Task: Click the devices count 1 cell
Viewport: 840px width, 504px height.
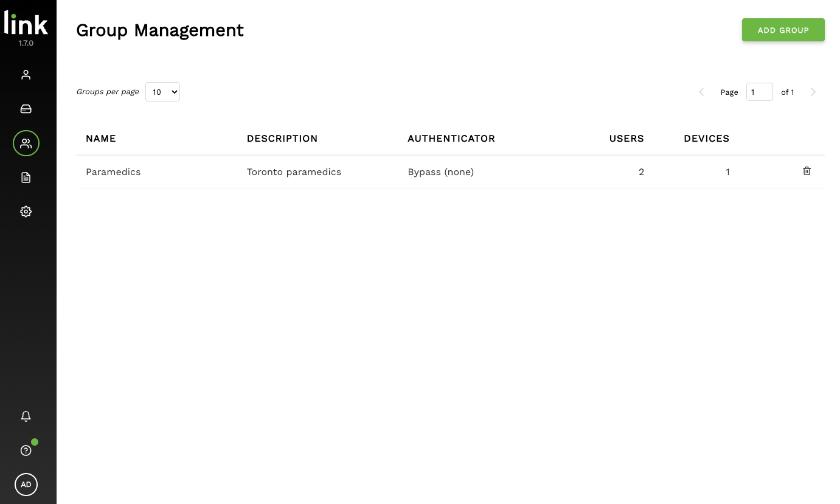Action: click(x=727, y=172)
